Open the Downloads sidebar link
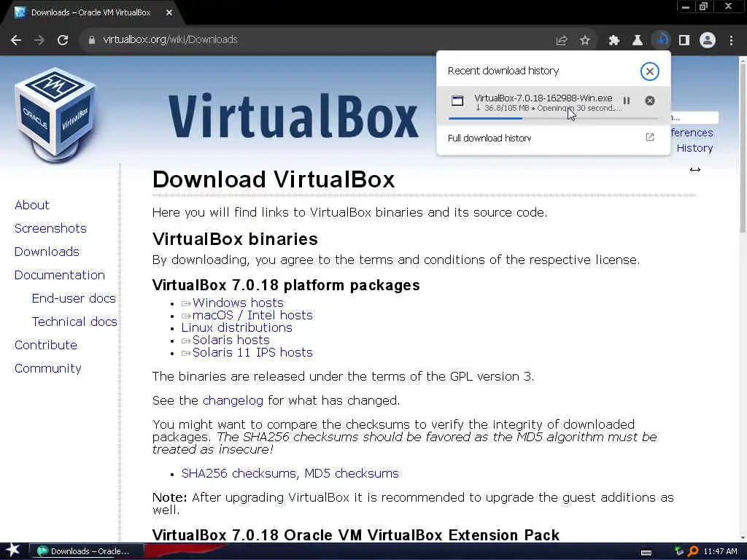The height and width of the screenshot is (560, 747). [x=47, y=252]
